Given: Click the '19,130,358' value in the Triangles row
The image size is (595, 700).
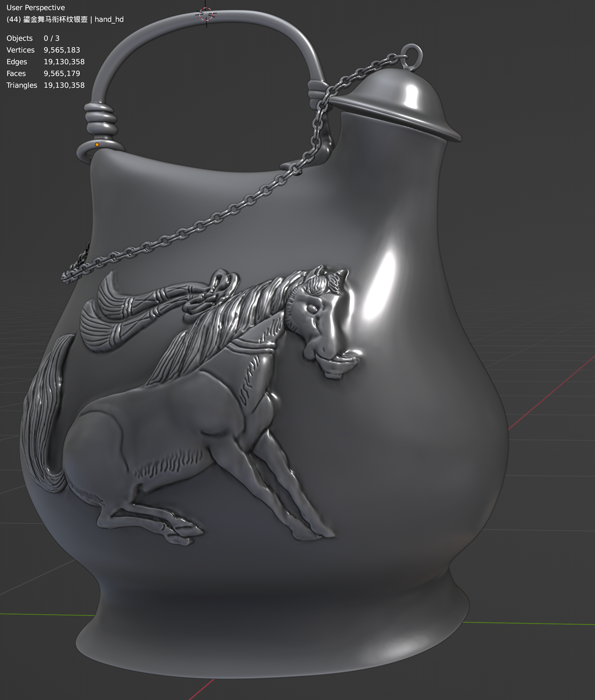Looking at the screenshot, I should pyautogui.click(x=64, y=85).
